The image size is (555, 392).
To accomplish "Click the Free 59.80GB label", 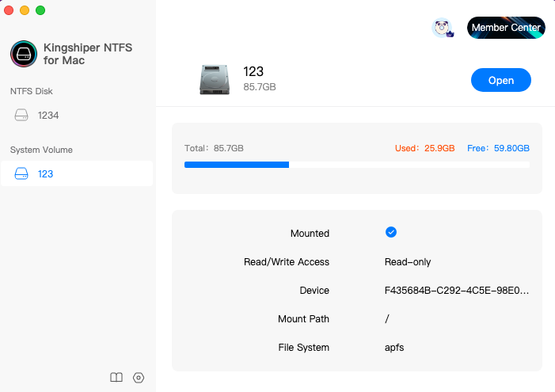I will (498, 148).
